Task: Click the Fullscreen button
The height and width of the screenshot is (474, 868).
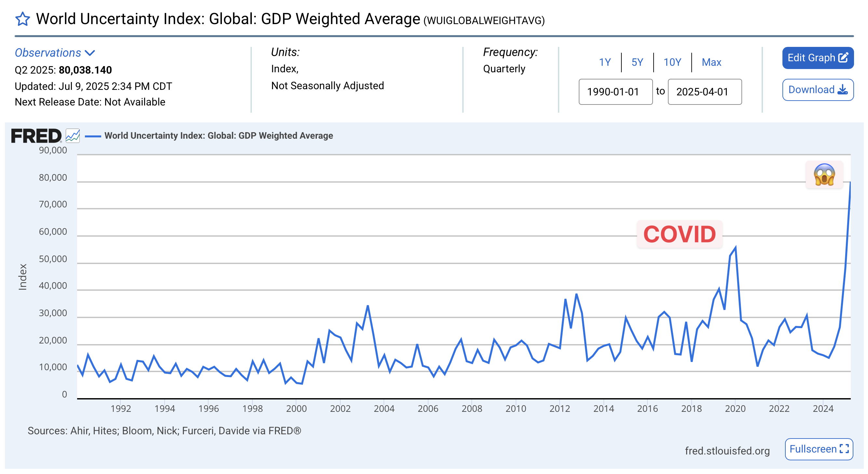Action: coord(819,449)
